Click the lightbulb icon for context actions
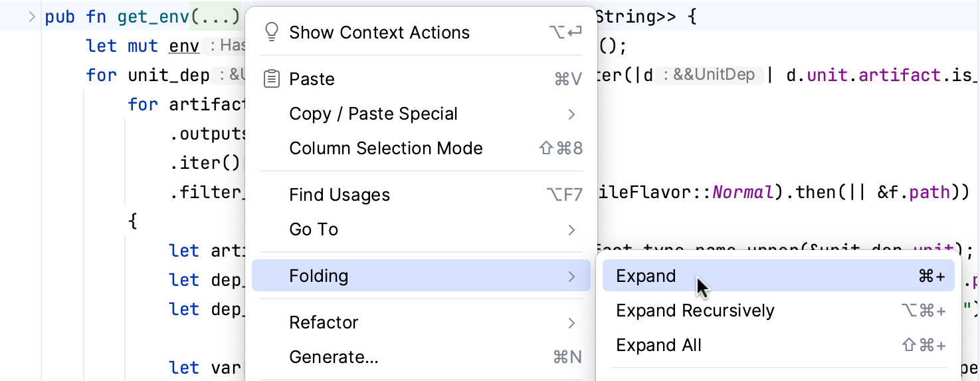Viewport: 980px width, 381px height. coord(271,32)
